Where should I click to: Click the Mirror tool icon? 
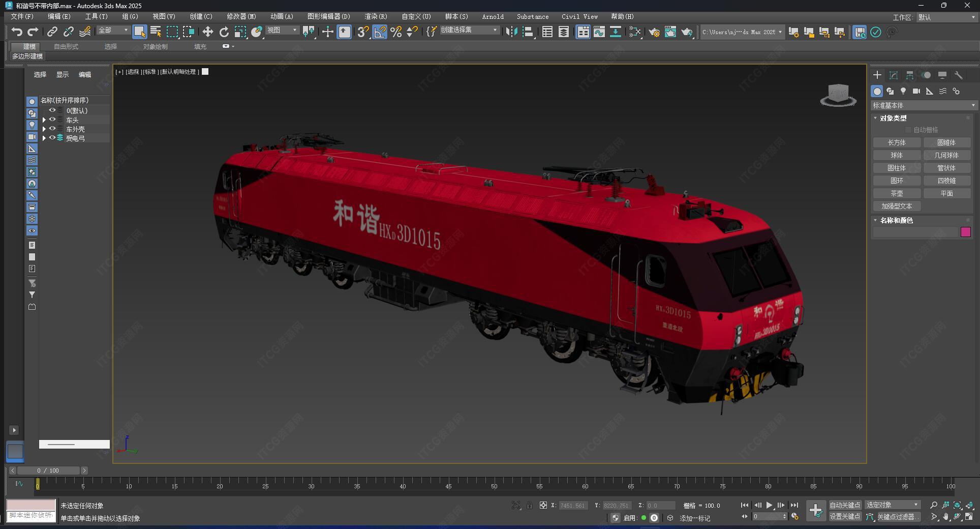click(x=511, y=32)
